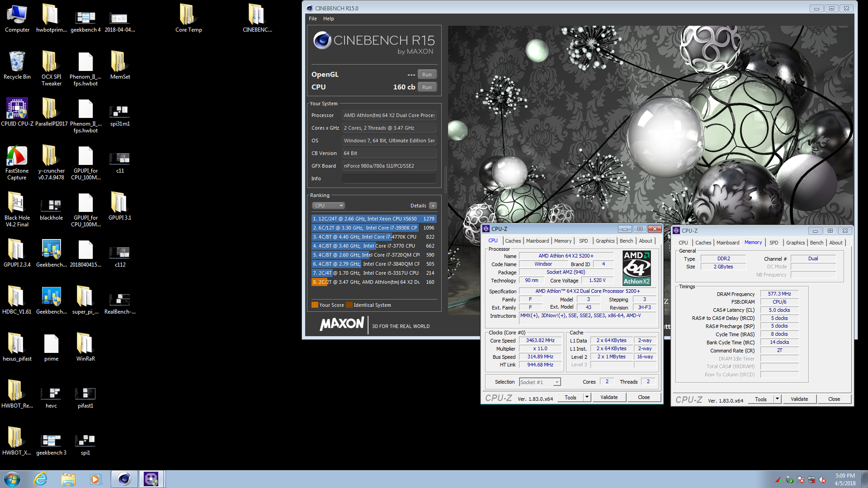The height and width of the screenshot is (488, 868).
Task: Launch the CPUID CPU-Z desktop shortcut
Action: 17,113
